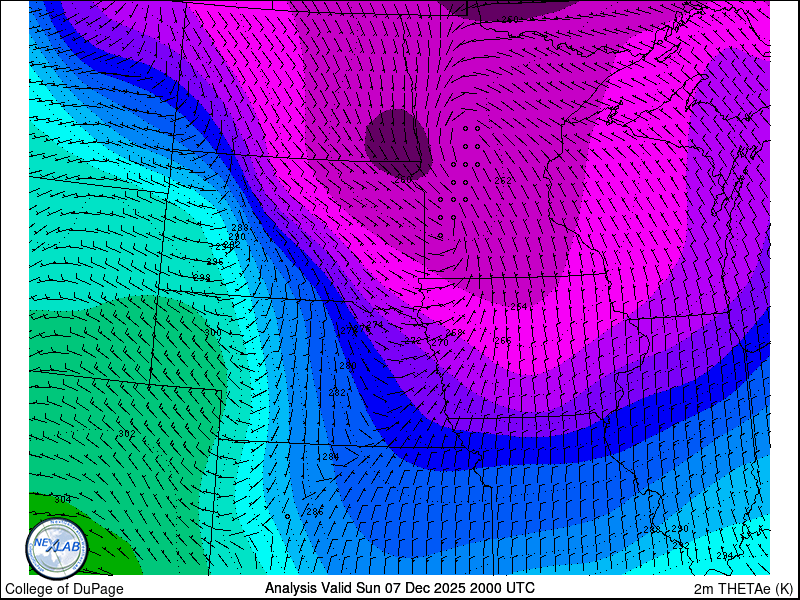The width and height of the screenshot is (800, 600).
Task: Click the 294 contour label
Action: [725, 555]
